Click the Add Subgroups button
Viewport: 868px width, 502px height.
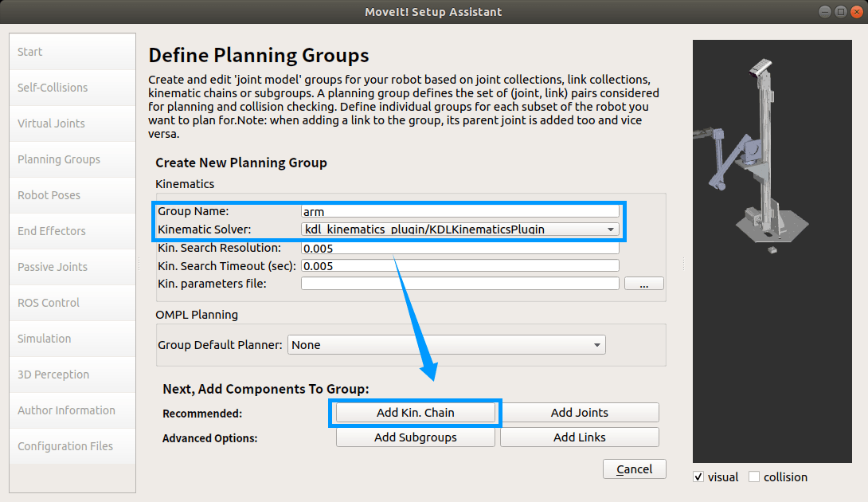tap(415, 437)
